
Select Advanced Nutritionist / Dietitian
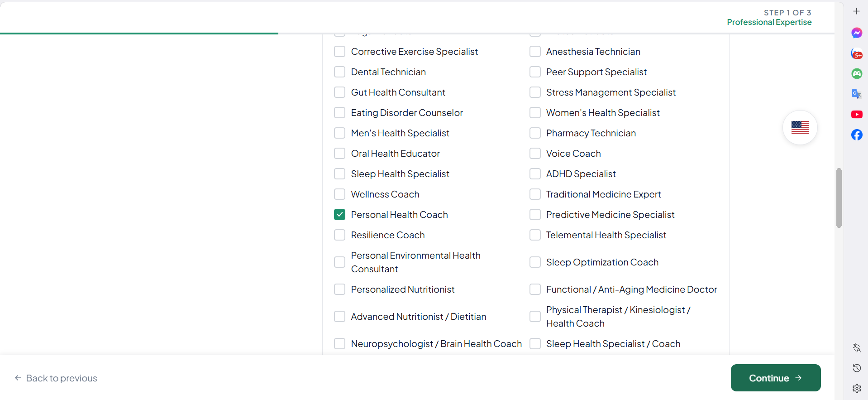(x=340, y=316)
